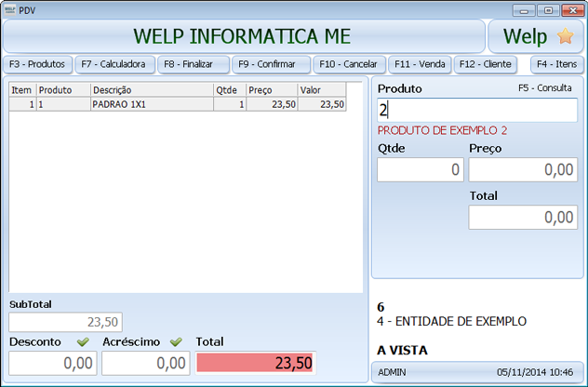Viewport: 588px width, 387px height.
Task: Click the Acréscimo value field
Action: point(145,363)
